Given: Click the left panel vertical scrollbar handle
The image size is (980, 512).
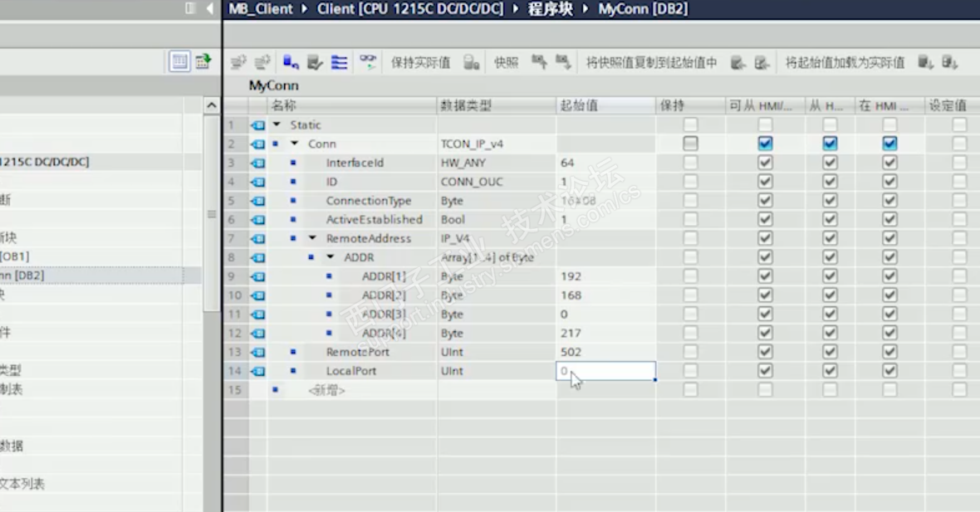Looking at the screenshot, I should tap(212, 214).
